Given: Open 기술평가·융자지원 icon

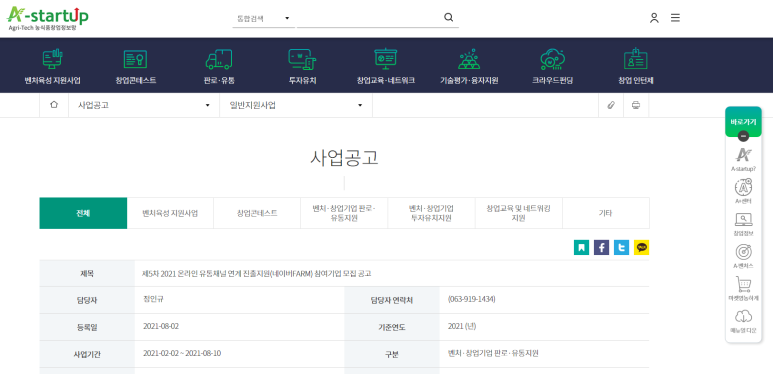Looking at the screenshot, I should [469, 60].
